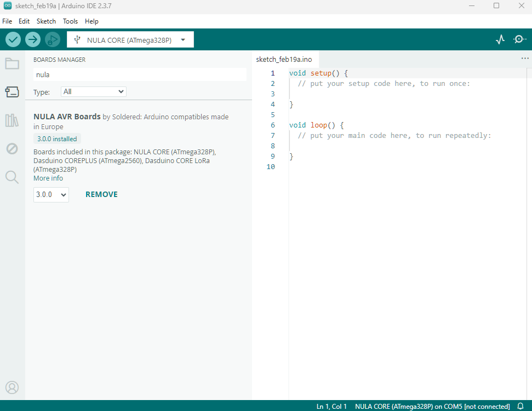Click the Arduino IDE app logo
The image size is (532, 411).
coord(8,6)
